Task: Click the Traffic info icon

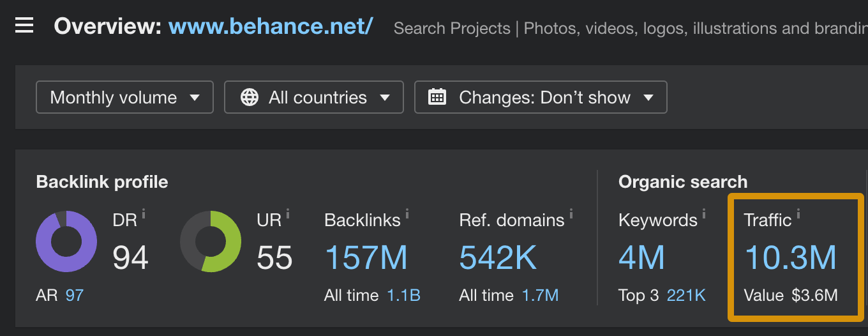Action: (798, 214)
